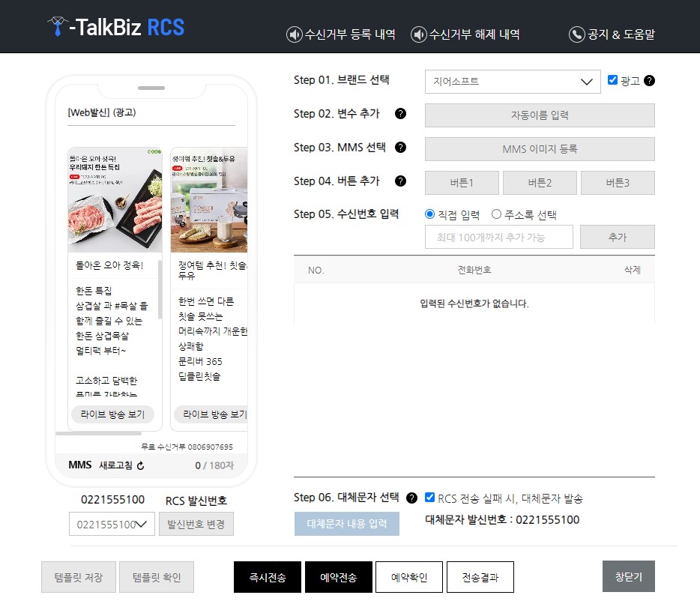Click 무료 수신거부 0806907695 text
700x613 pixels.
point(187,447)
